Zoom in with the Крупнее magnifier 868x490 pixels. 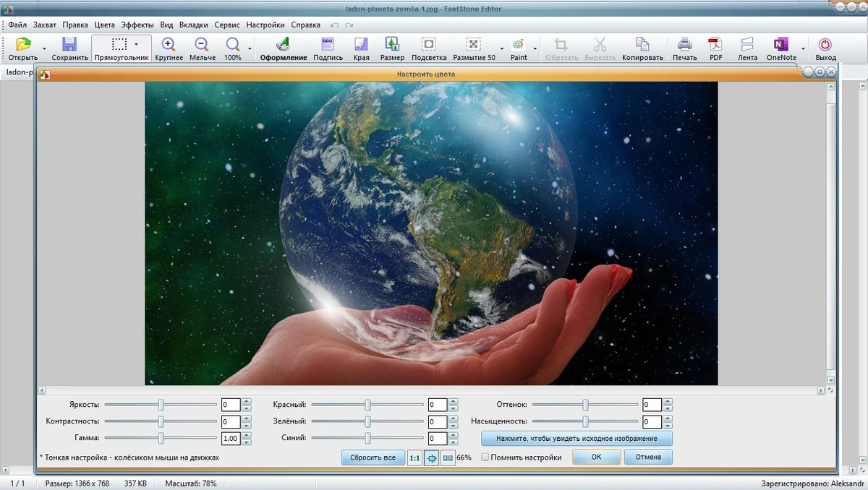(169, 45)
